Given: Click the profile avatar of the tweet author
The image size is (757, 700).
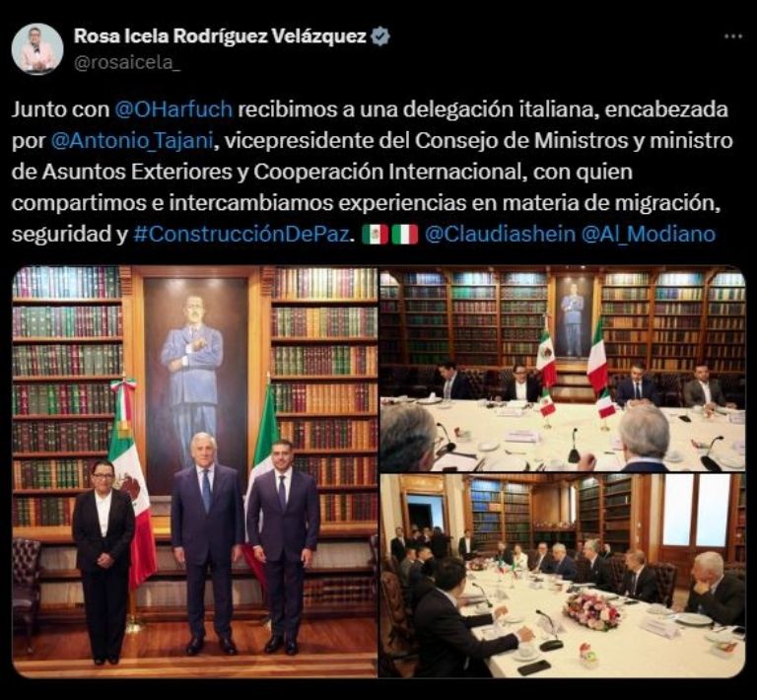Looking at the screenshot, I should pos(37,49).
